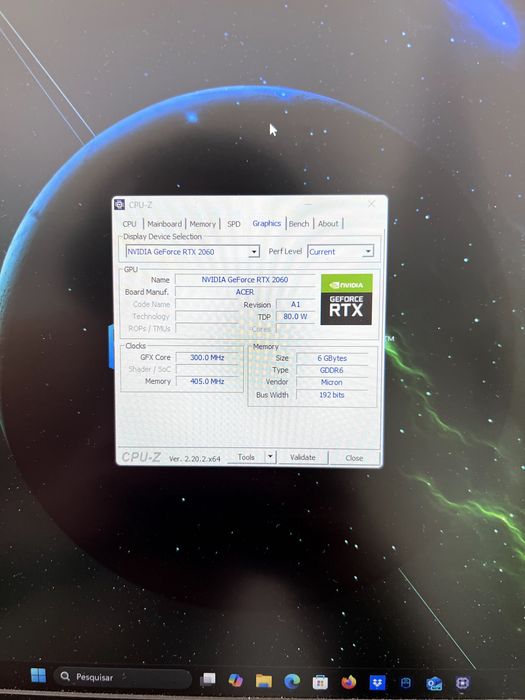The image size is (525, 700).
Task: Open the Windows Start menu
Action: tap(38, 675)
